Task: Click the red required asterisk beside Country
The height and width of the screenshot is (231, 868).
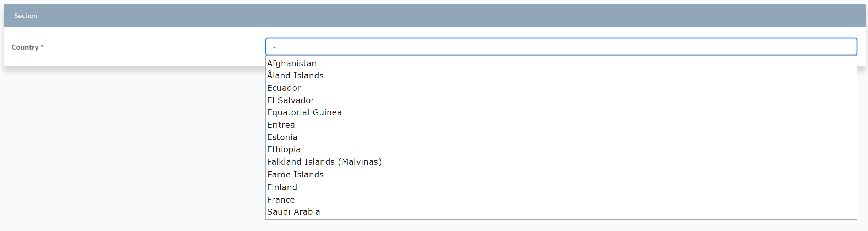Action: (x=42, y=47)
